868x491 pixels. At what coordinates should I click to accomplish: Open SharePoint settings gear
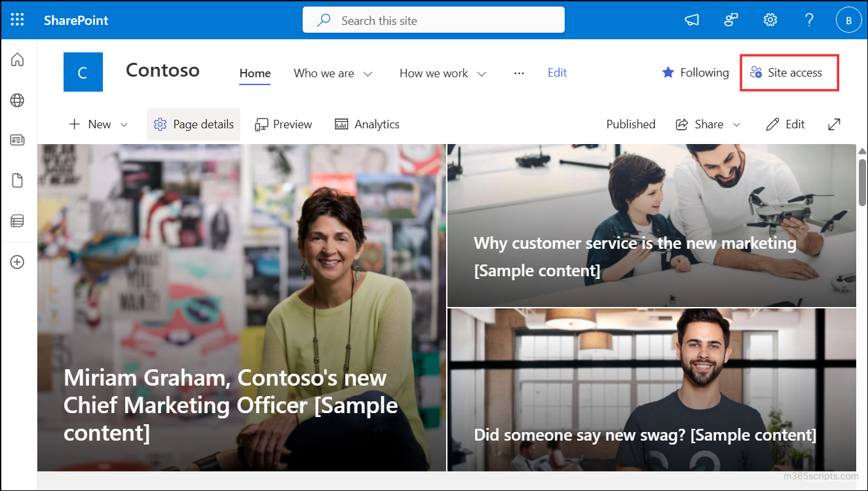(x=770, y=20)
